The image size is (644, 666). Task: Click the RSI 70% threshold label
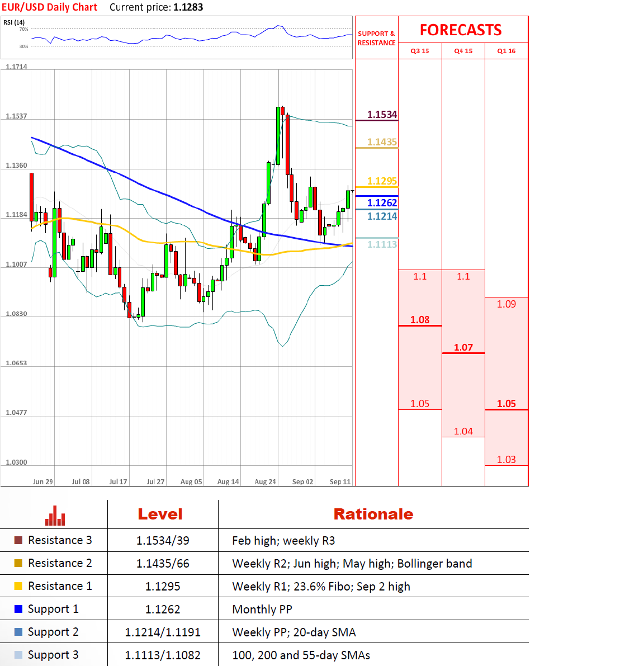point(24,29)
